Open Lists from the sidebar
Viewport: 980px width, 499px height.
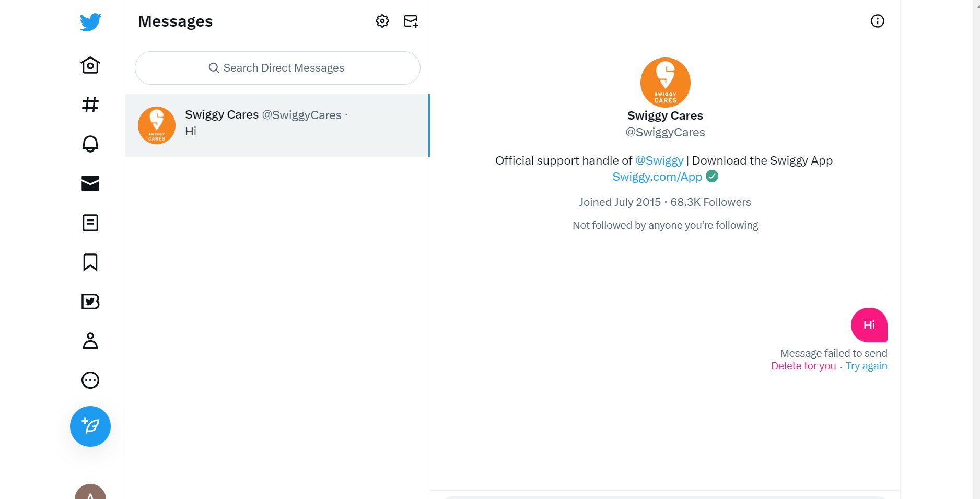tap(90, 223)
